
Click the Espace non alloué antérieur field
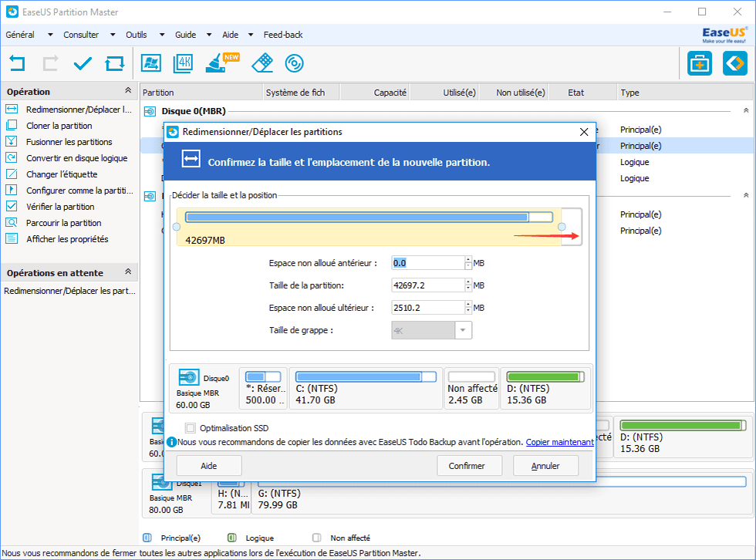(x=428, y=263)
